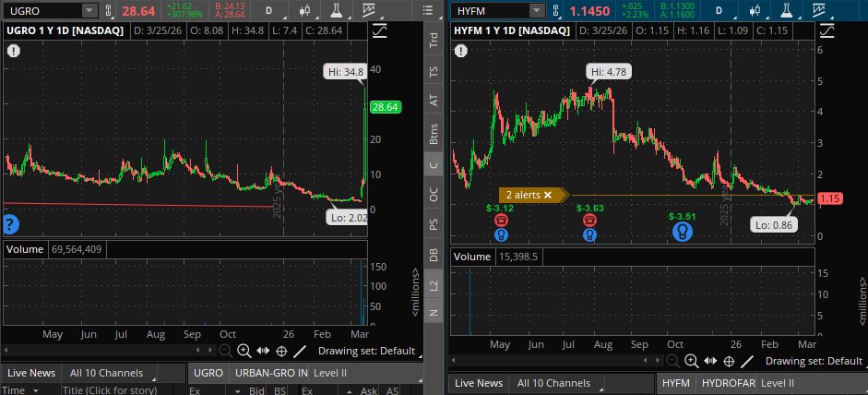Click the red phone icon under $-3.63

pyautogui.click(x=589, y=221)
